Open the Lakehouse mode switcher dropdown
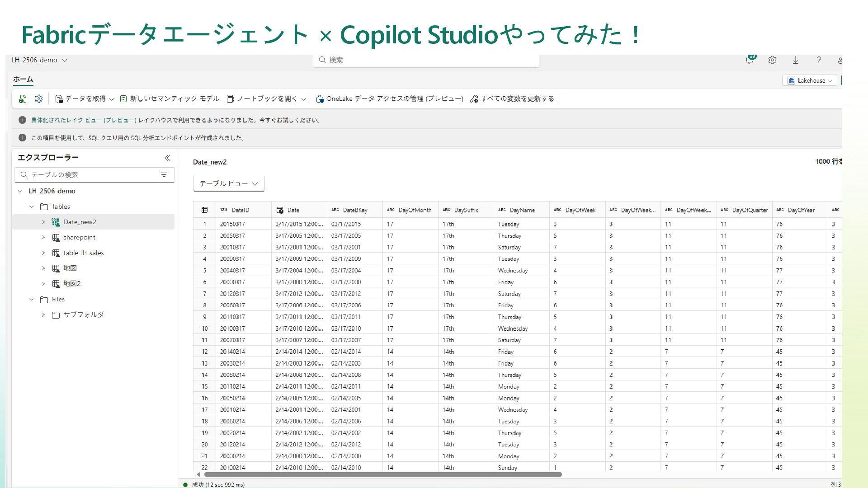 point(810,80)
